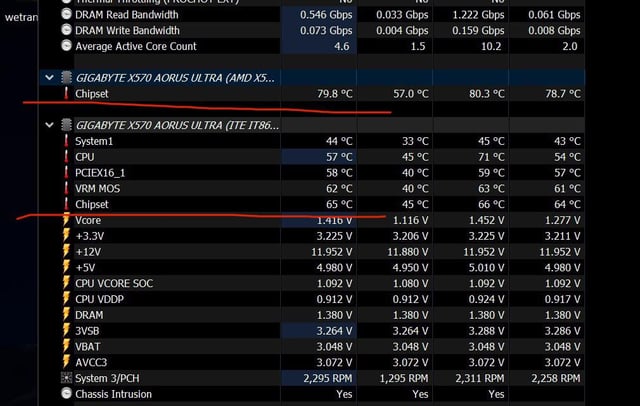Select the Chassis Intrusion label
Screen dimensions: 640x406
point(113,394)
